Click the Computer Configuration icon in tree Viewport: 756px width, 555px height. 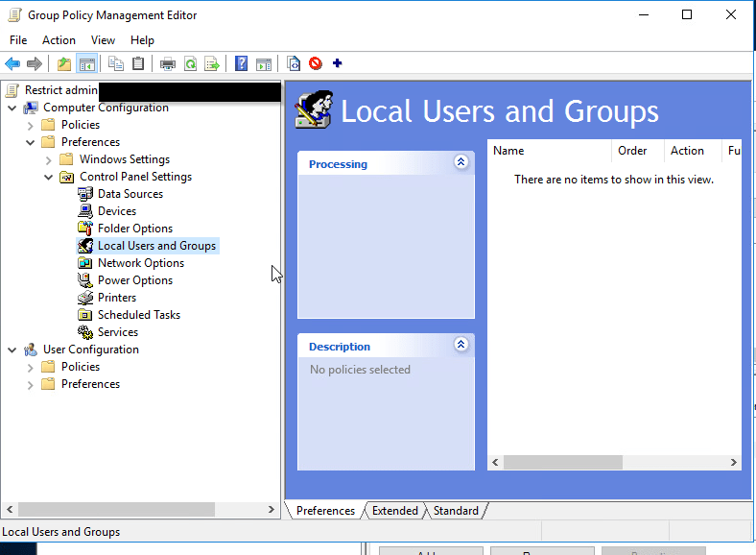(31, 108)
